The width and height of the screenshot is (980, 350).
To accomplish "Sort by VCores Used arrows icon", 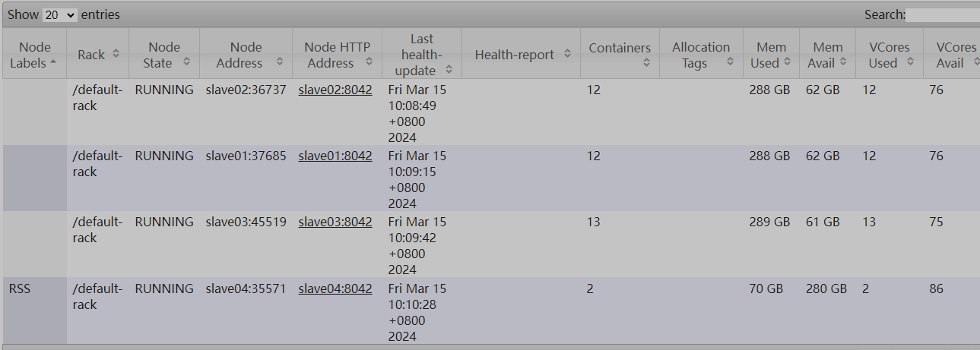I will (910, 62).
